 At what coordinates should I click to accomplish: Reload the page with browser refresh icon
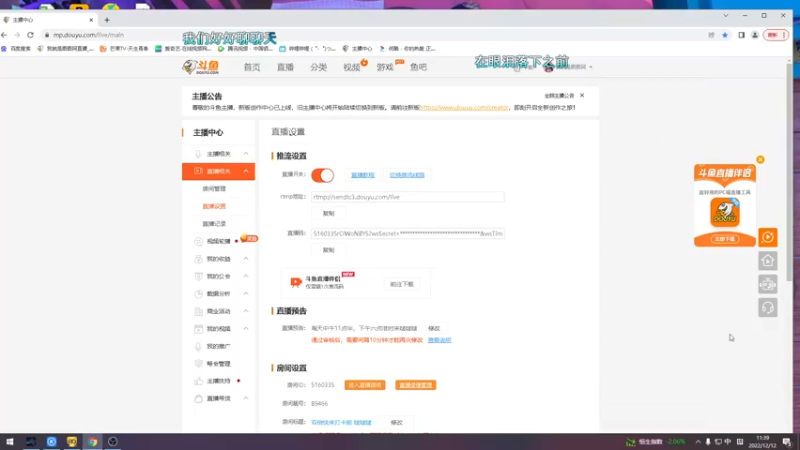(30, 35)
